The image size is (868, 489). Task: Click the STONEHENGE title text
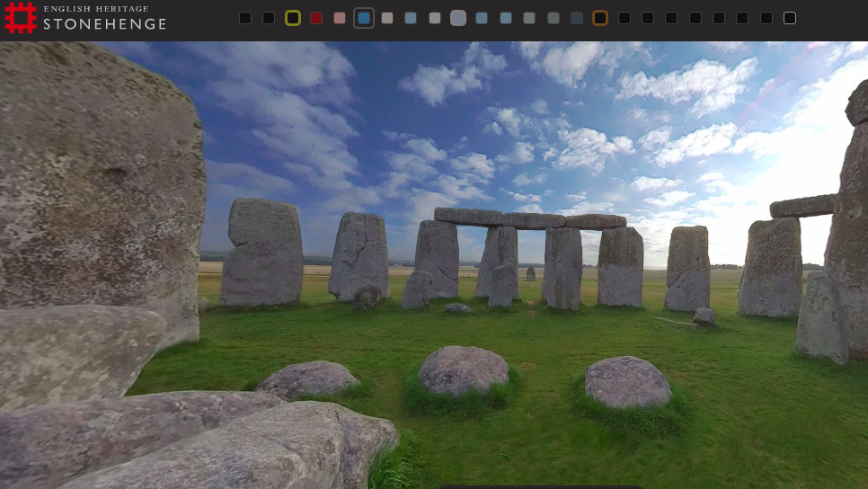[105, 24]
